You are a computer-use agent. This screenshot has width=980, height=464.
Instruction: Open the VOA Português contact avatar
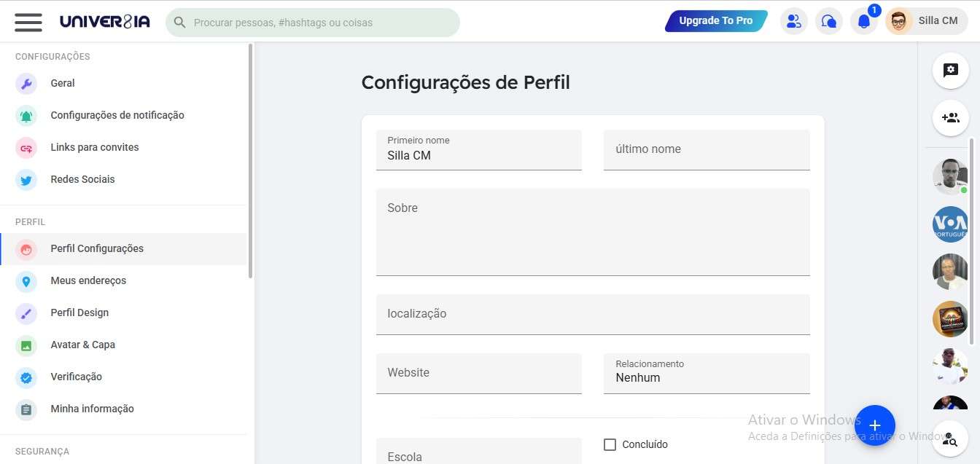click(950, 224)
